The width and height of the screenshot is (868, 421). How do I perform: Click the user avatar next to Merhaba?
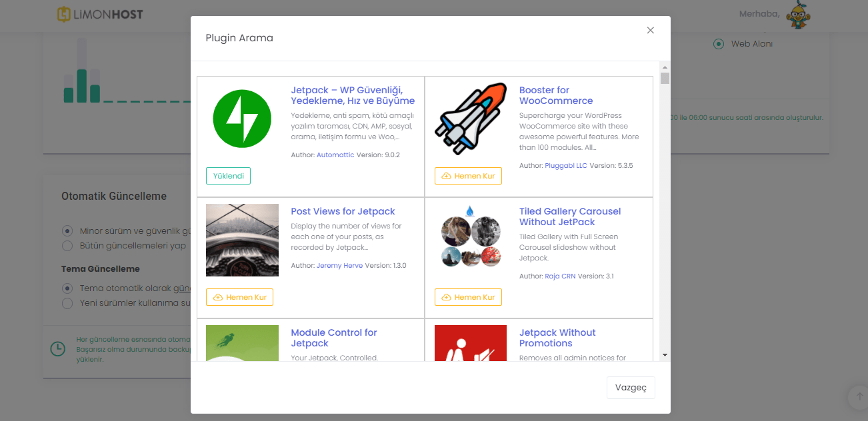coord(798,15)
